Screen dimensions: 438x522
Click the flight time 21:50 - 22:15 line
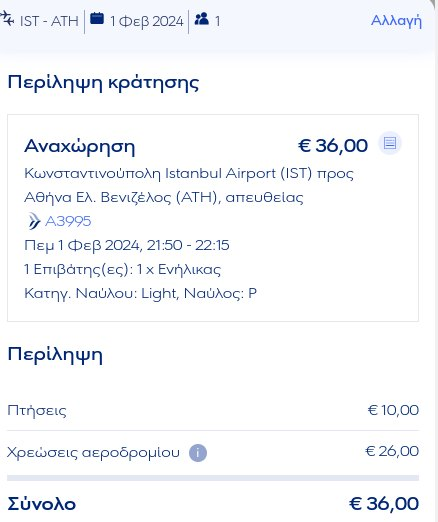tap(127, 246)
